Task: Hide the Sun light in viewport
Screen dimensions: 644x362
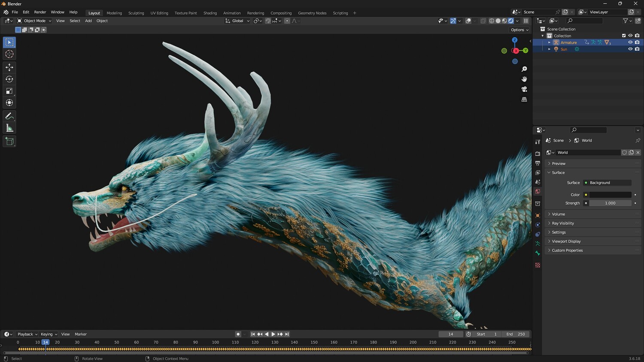Action: pos(630,49)
